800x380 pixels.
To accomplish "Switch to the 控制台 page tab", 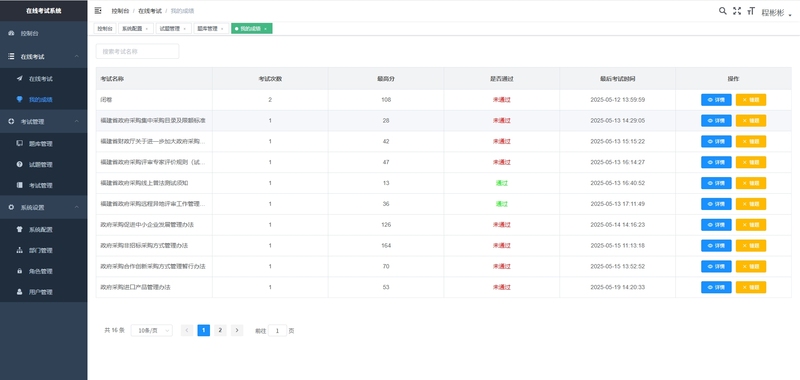I will (105, 29).
